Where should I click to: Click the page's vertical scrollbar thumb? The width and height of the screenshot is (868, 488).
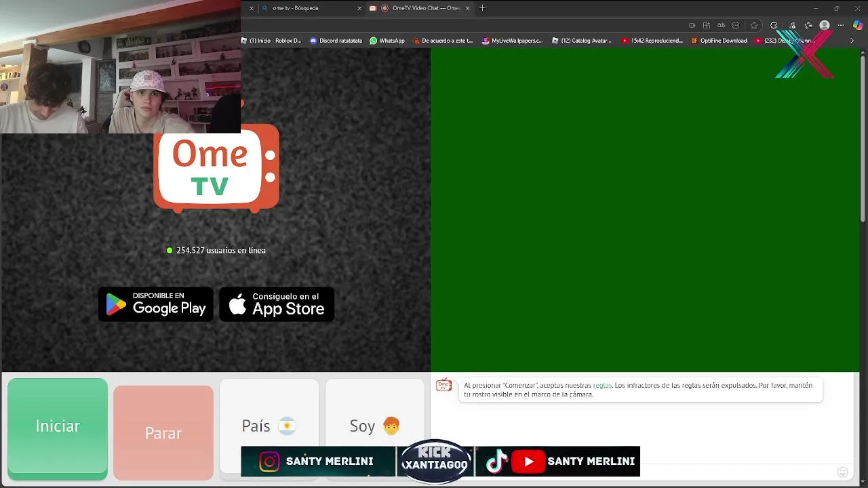pos(863,138)
